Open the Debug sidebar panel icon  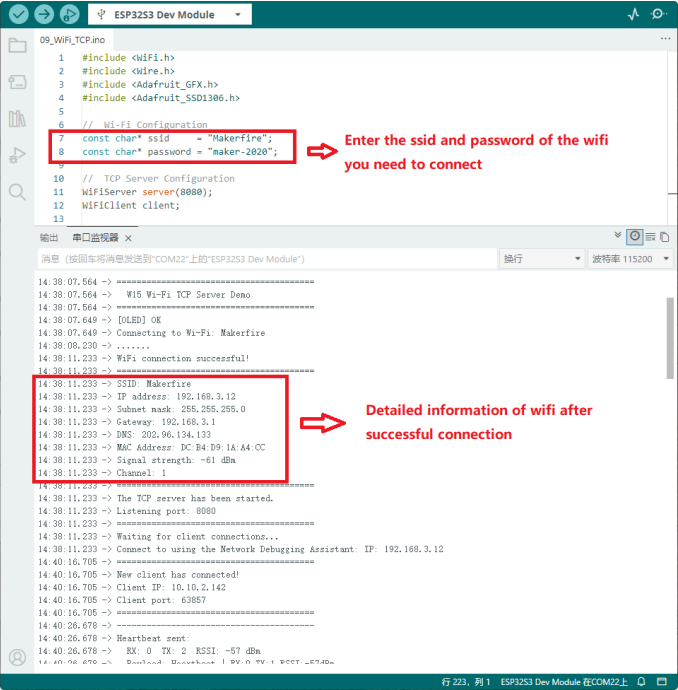click(17, 155)
